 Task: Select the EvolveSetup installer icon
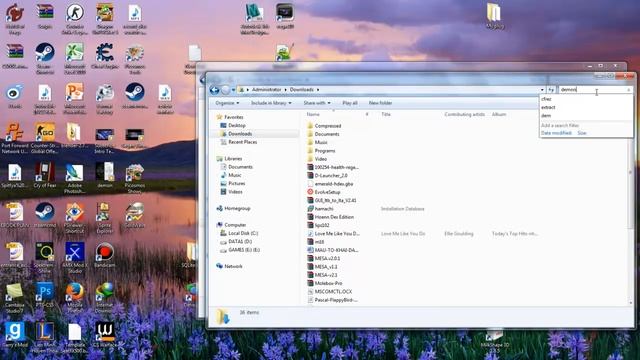point(310,192)
